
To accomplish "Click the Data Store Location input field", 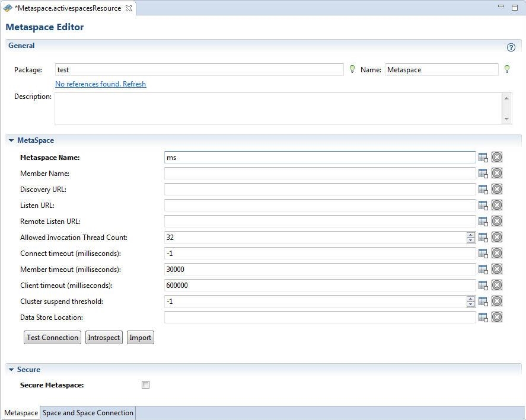I will [320, 318].
